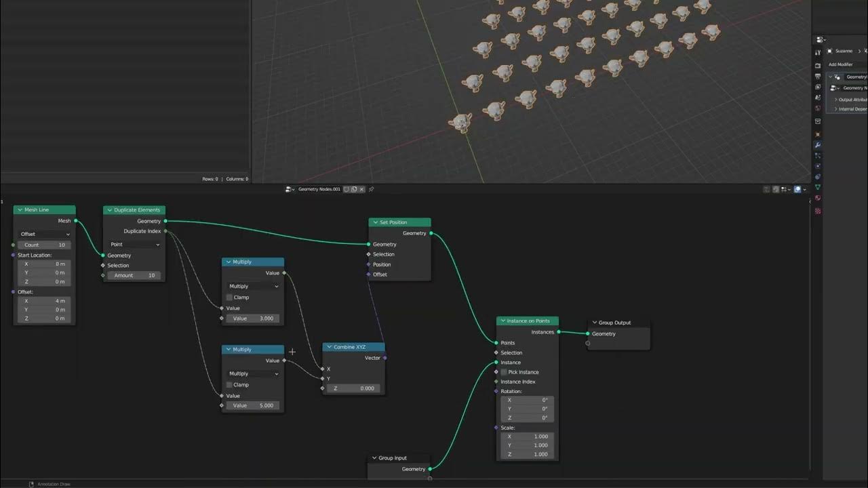Screen dimensions: 868x488
Task: Open the World properties tab
Action: pyautogui.click(x=818, y=108)
